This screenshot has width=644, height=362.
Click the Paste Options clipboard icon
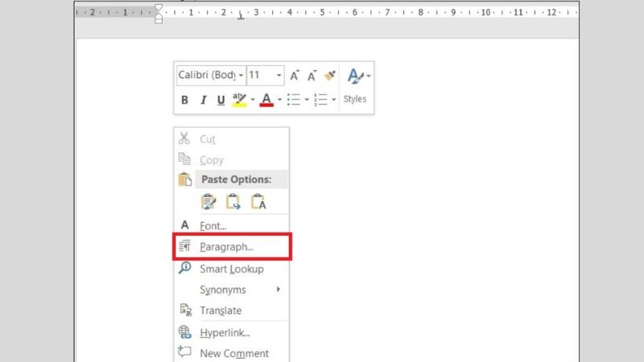(185, 179)
